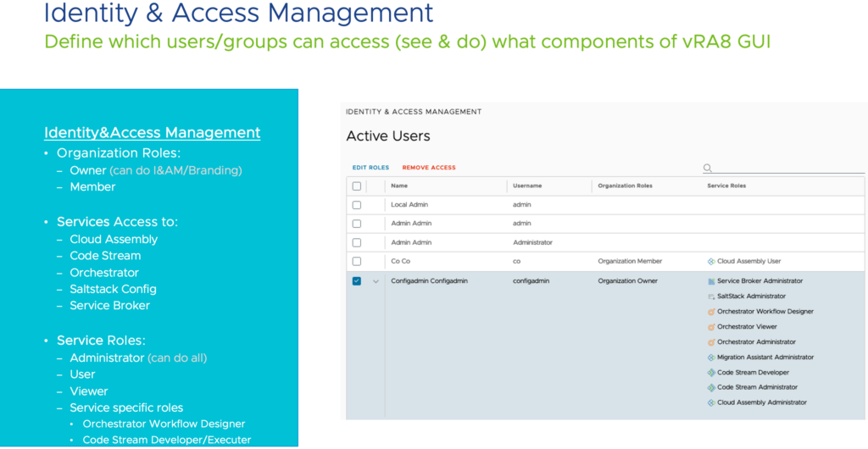Check the Co Co row checkbox
Image resolution: width=868 pixels, height=449 pixels.
click(357, 262)
